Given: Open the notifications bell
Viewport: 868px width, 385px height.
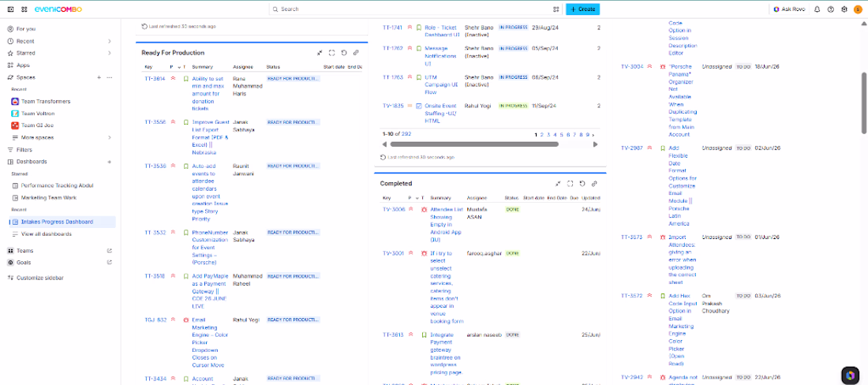Looking at the screenshot, I should 817,9.
